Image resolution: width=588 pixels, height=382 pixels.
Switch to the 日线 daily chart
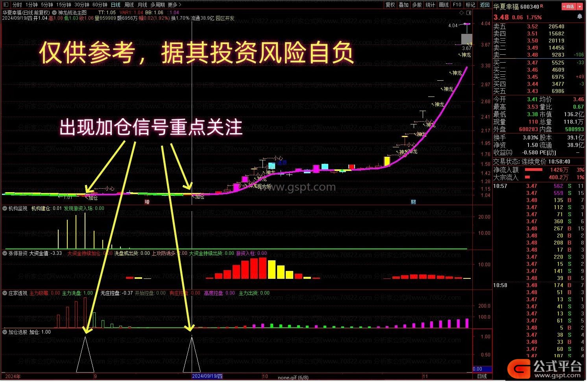pyautogui.click(x=115, y=5)
